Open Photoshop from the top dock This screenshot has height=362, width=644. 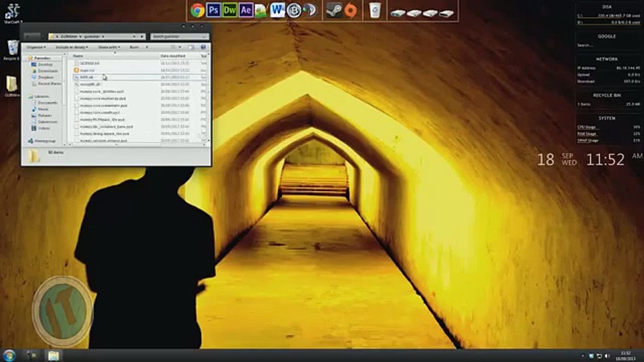tap(213, 10)
